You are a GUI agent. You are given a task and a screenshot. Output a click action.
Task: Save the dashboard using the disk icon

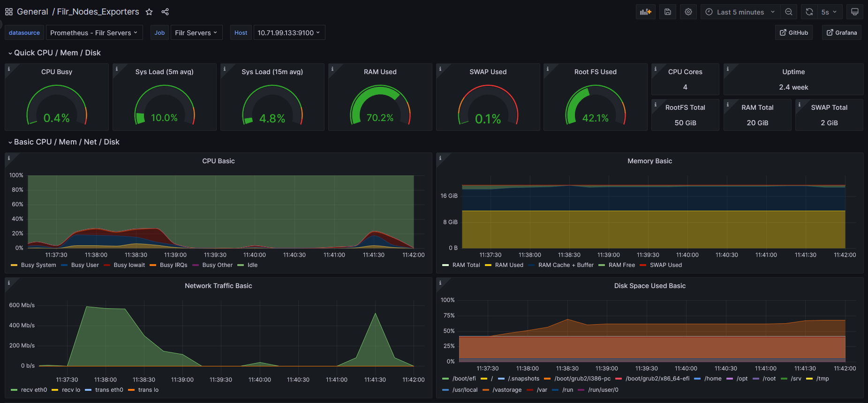(667, 12)
